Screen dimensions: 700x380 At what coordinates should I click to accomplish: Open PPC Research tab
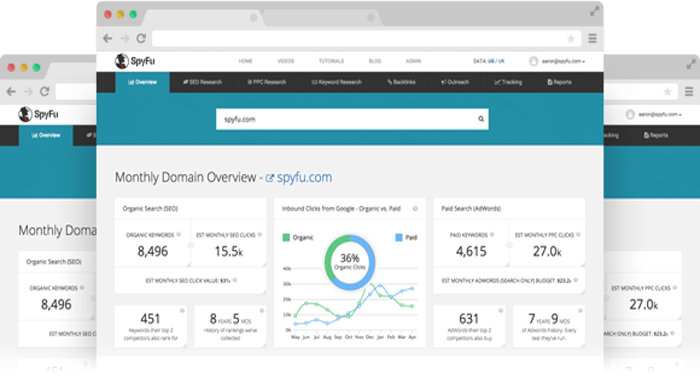tap(267, 82)
